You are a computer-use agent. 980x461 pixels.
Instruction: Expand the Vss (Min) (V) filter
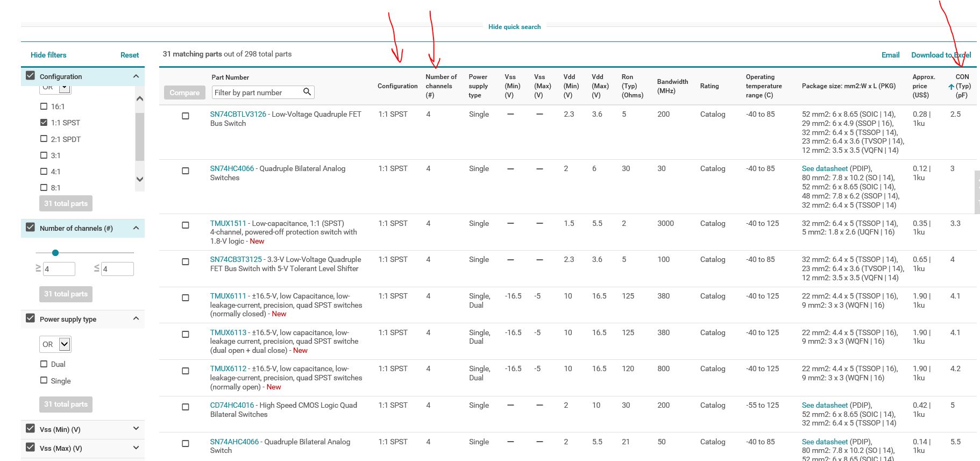[136, 428]
